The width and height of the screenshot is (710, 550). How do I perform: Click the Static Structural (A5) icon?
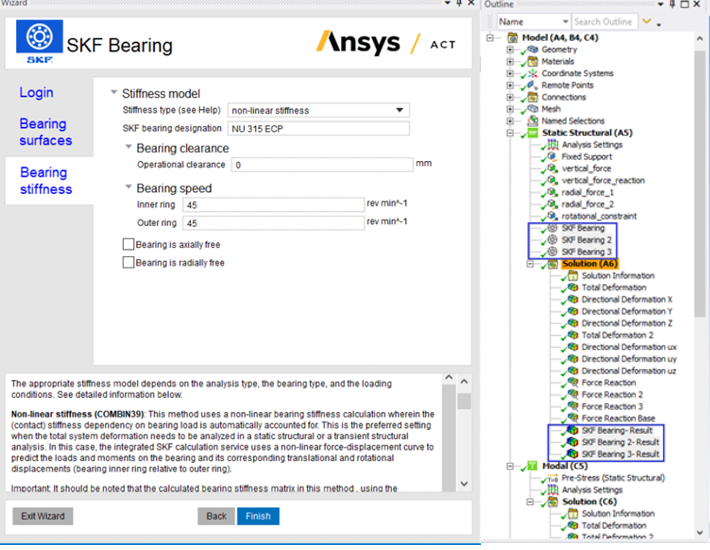pyautogui.click(x=533, y=133)
